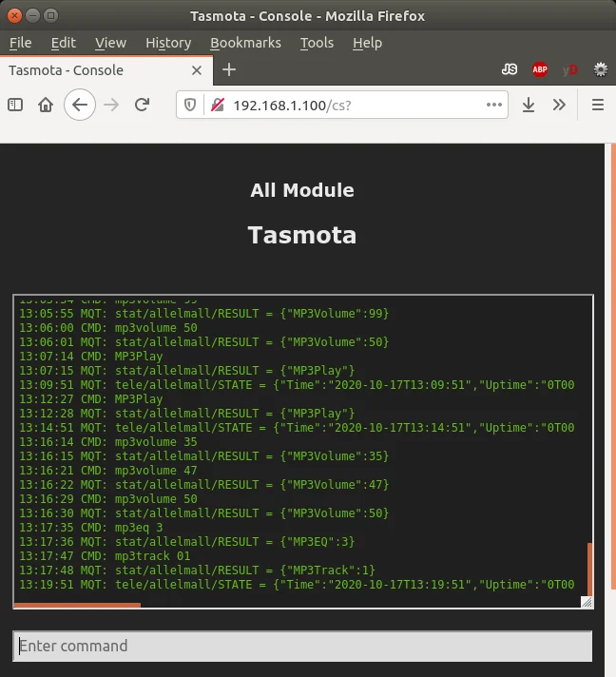Open a new tab with plus button
Image resolution: width=616 pixels, height=677 pixels.
pos(229,69)
